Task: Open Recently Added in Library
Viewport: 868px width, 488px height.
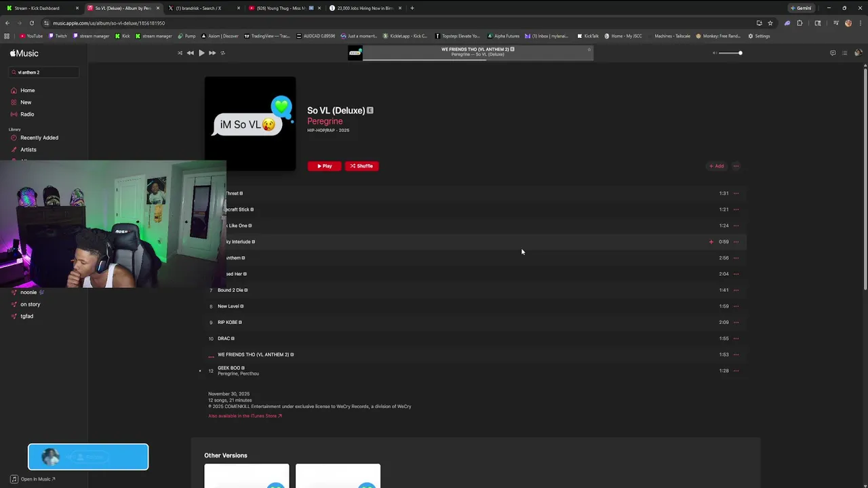Action: coord(39,138)
